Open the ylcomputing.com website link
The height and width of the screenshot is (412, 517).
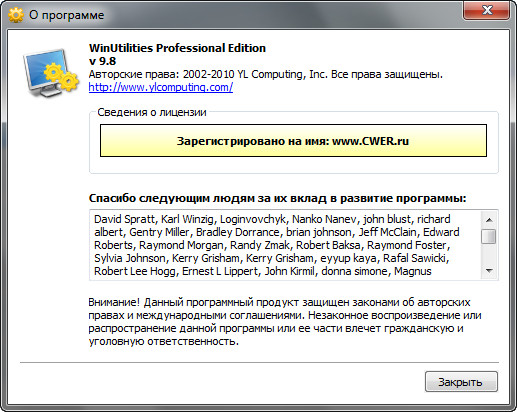161,87
